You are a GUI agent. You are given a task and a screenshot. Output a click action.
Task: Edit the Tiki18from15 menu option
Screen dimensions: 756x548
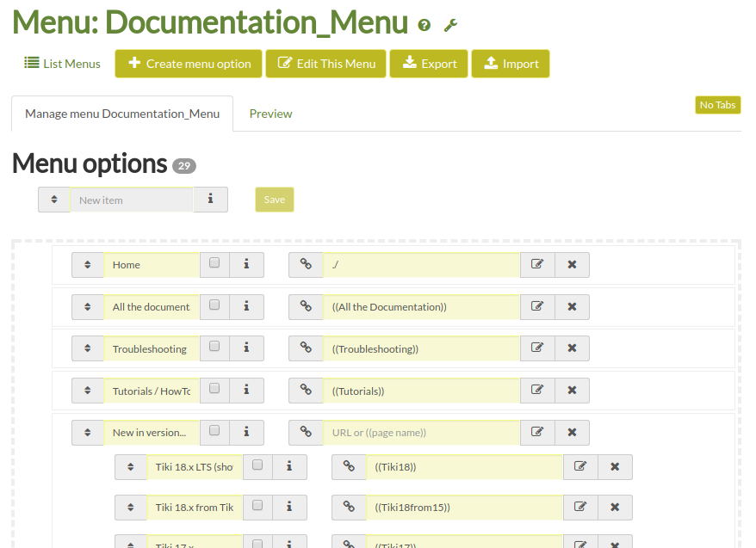580,508
